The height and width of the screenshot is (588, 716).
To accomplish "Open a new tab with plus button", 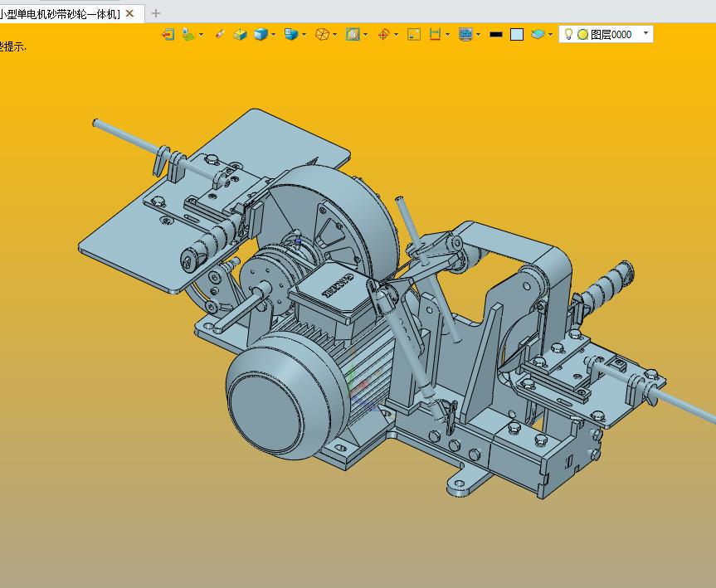I will point(156,13).
